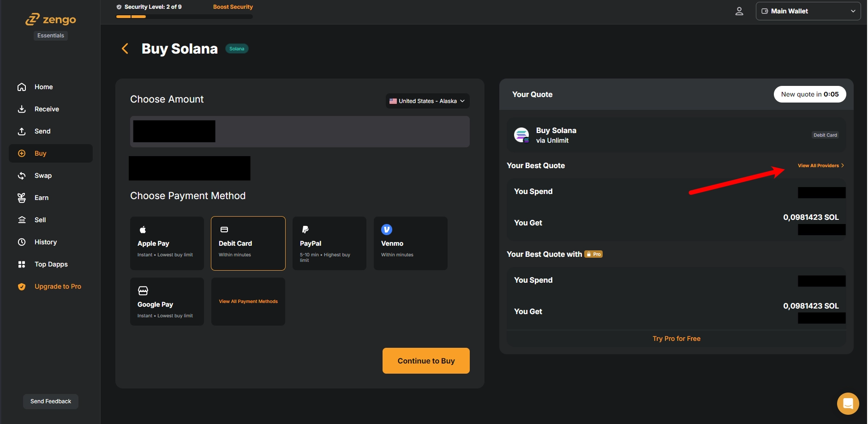Select Google Pay payment option
Viewport: 868px width, 424px height.
click(x=167, y=301)
